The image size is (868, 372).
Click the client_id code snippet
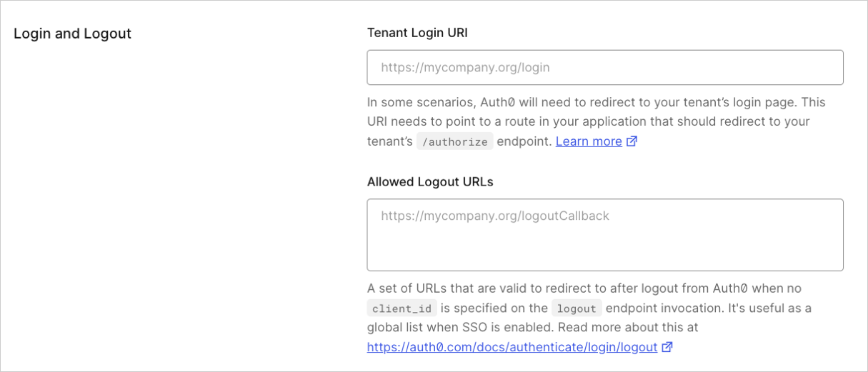click(402, 308)
